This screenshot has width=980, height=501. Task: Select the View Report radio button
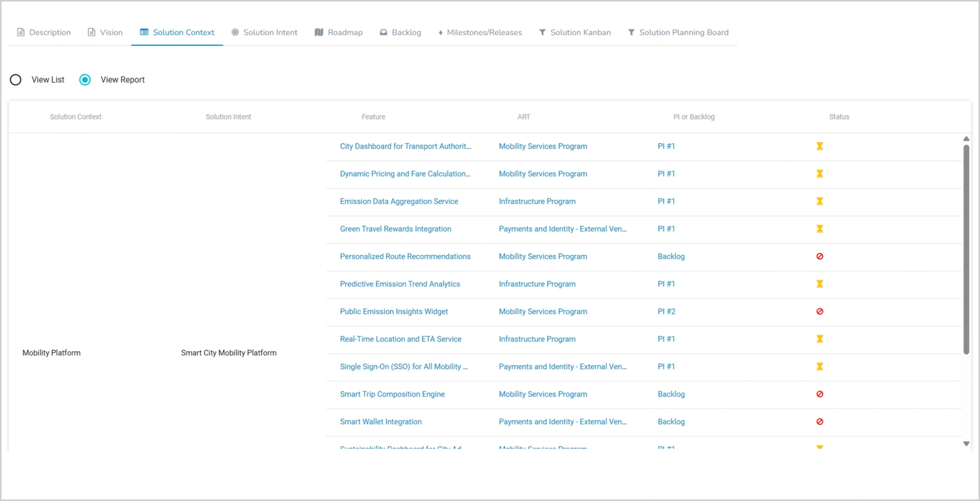coord(85,80)
